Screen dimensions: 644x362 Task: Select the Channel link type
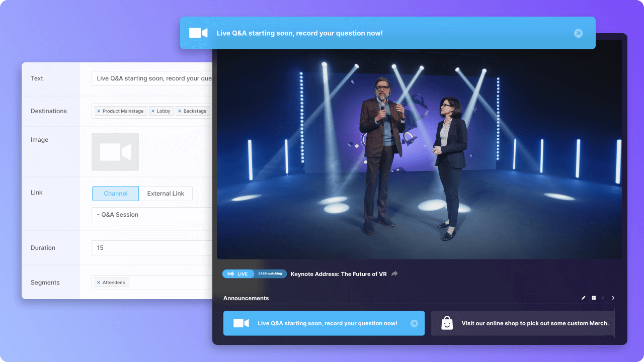pyautogui.click(x=115, y=194)
